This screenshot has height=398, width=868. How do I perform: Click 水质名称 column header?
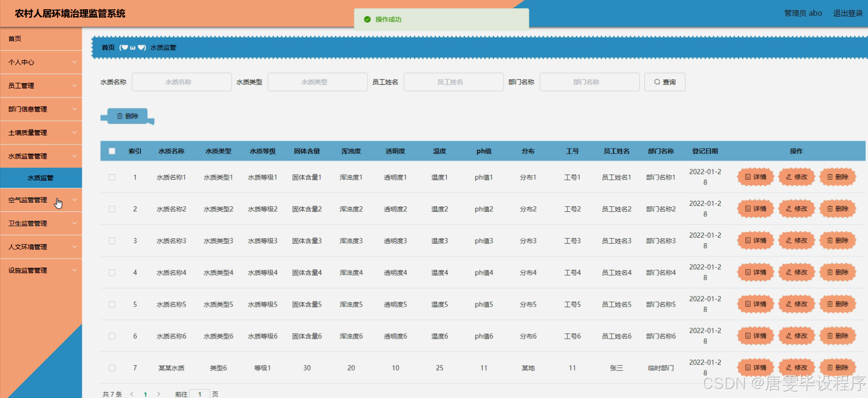tap(171, 151)
